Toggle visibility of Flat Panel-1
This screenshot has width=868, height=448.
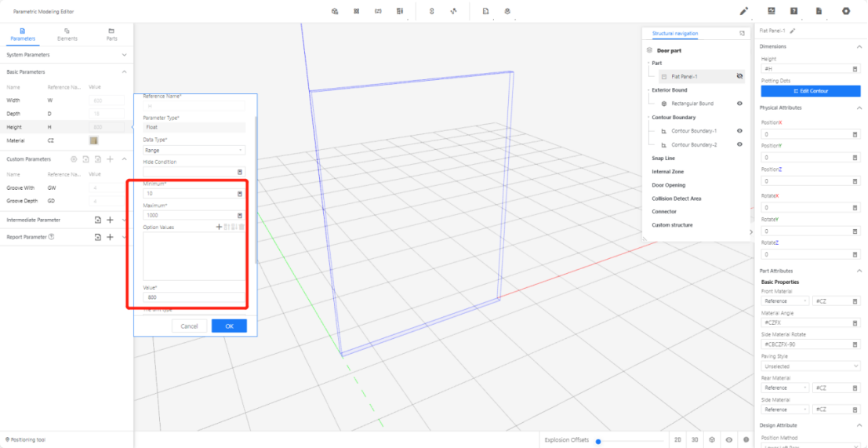click(x=739, y=77)
